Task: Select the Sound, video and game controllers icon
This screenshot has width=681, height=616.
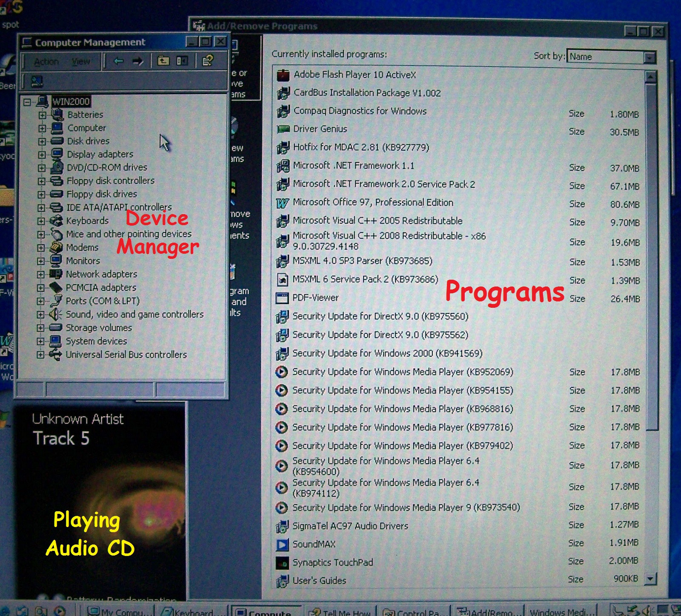Action: [x=55, y=314]
